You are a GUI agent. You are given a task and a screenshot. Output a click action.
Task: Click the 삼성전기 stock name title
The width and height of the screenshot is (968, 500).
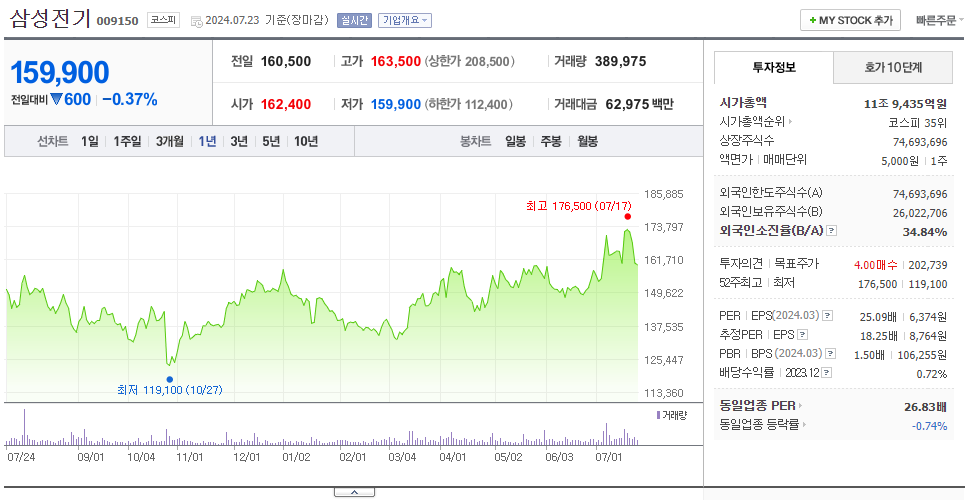(x=50, y=19)
